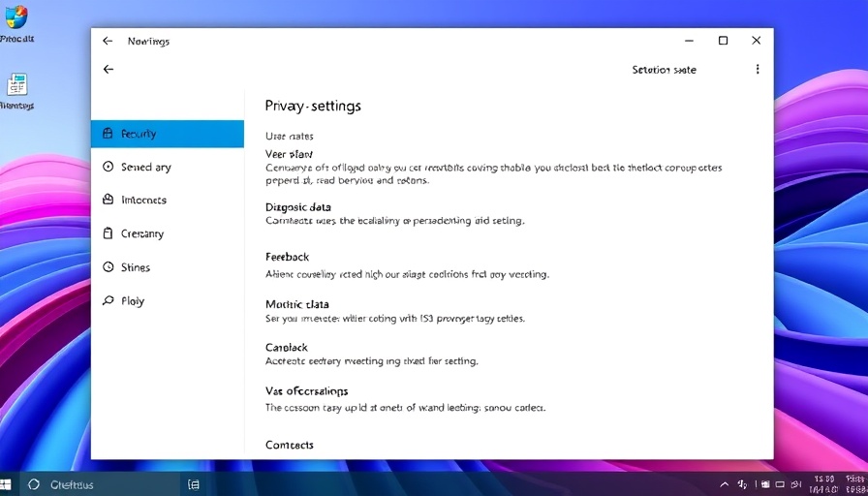Click the circle search icon in taskbar

[x=34, y=485]
